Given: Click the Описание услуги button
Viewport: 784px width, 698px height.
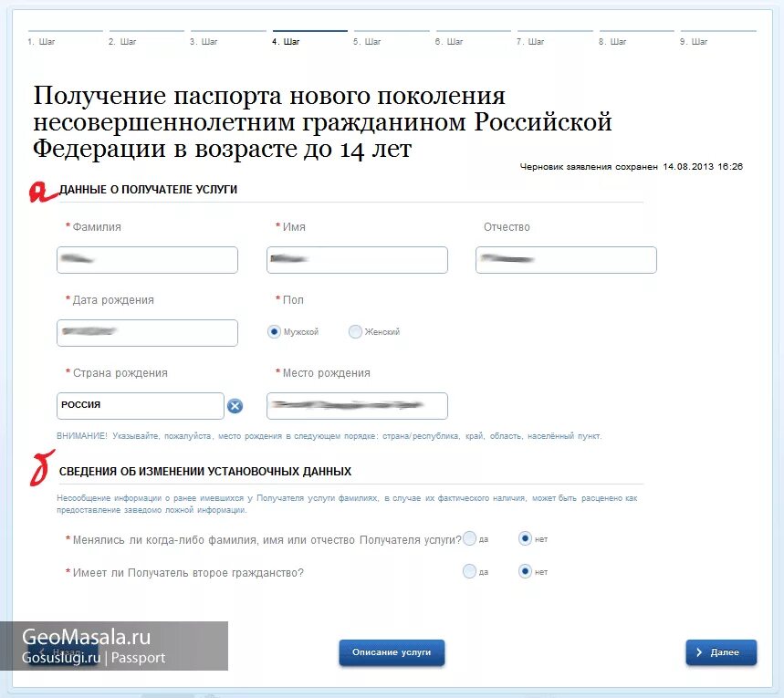Looking at the screenshot, I should coord(392,652).
